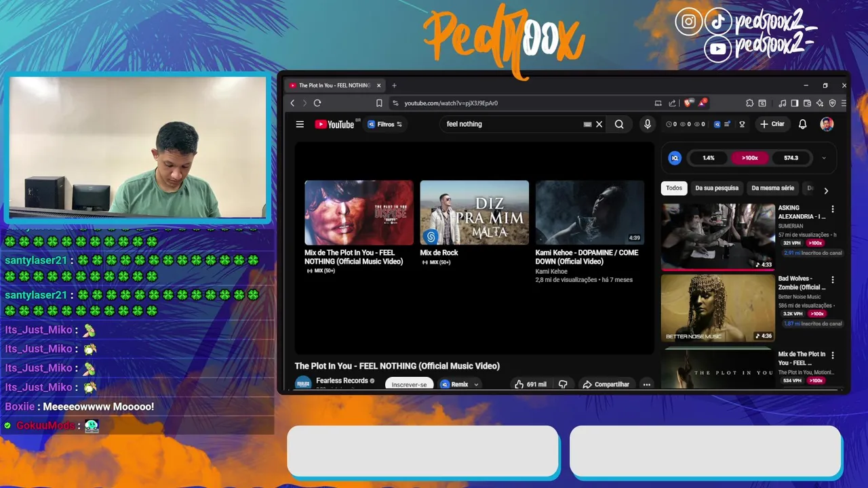Image resolution: width=868 pixels, height=488 pixels.
Task: Submit search with the magnifier button
Action: pyautogui.click(x=619, y=124)
